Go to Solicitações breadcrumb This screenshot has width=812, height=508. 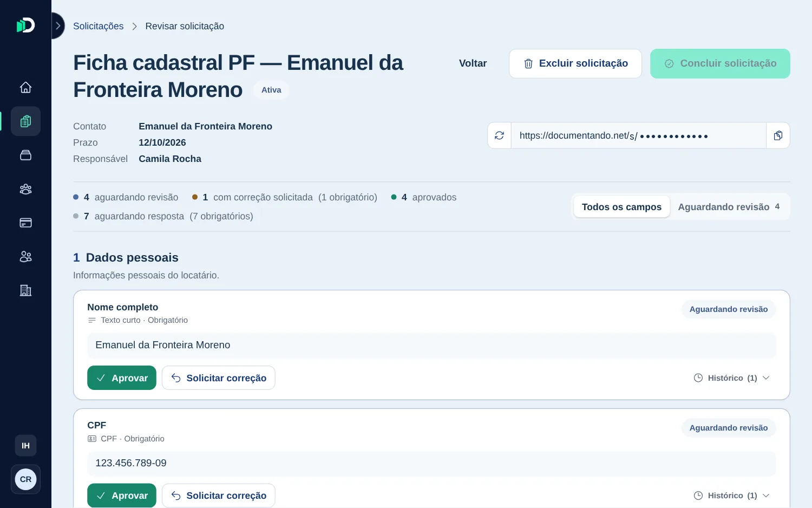(99, 26)
